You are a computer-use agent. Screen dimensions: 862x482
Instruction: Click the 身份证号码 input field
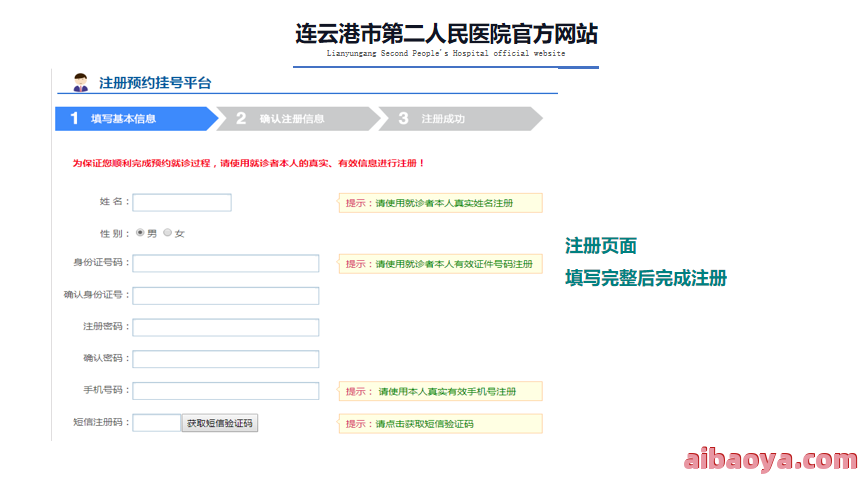pos(226,263)
